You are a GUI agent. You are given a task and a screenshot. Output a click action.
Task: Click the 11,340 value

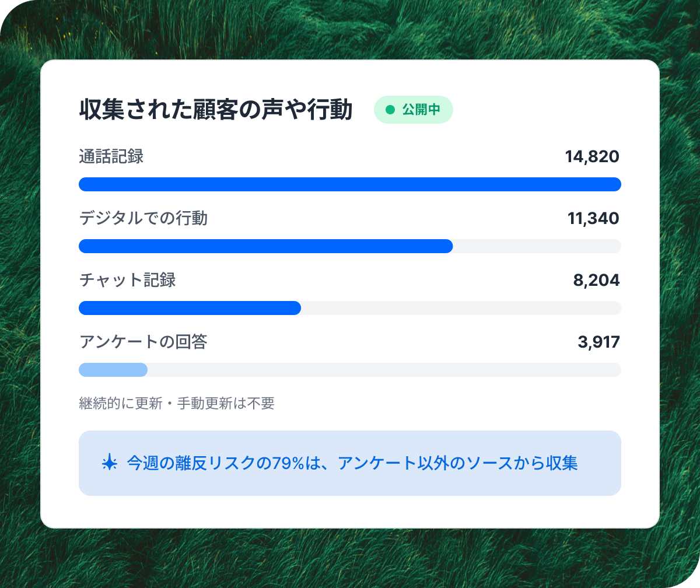593,219
